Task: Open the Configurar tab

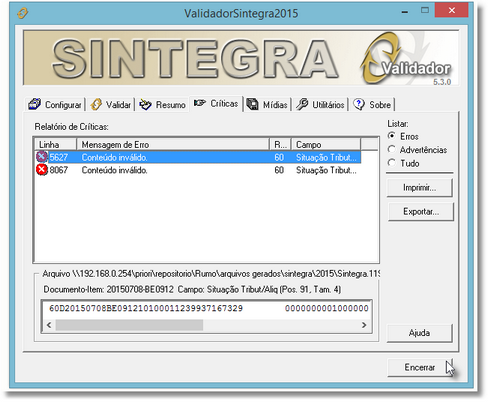Action: (55, 104)
